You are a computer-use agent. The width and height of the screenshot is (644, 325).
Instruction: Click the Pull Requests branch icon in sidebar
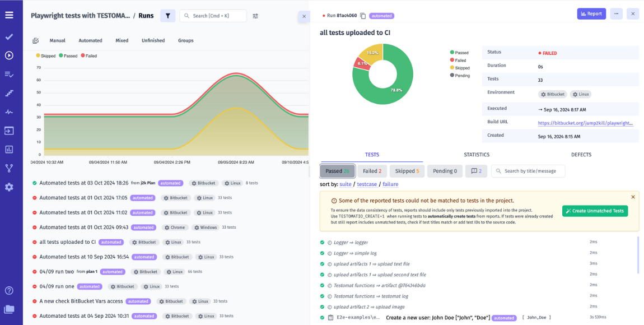click(8, 168)
